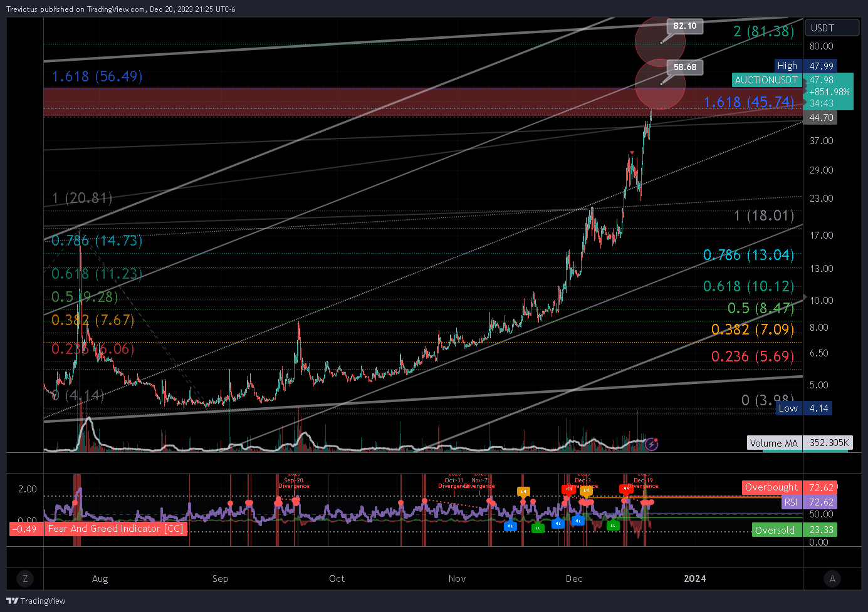Click the +851.98% change value

(x=829, y=91)
